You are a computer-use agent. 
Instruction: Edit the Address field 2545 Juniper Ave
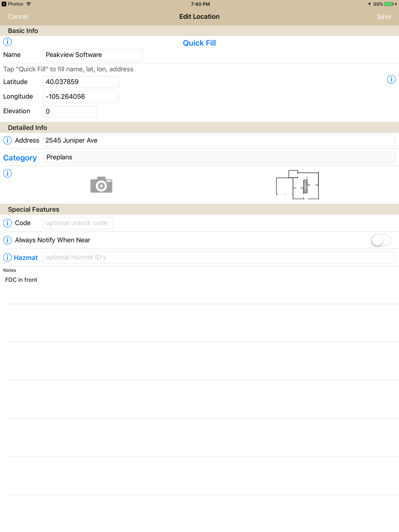[x=219, y=140]
